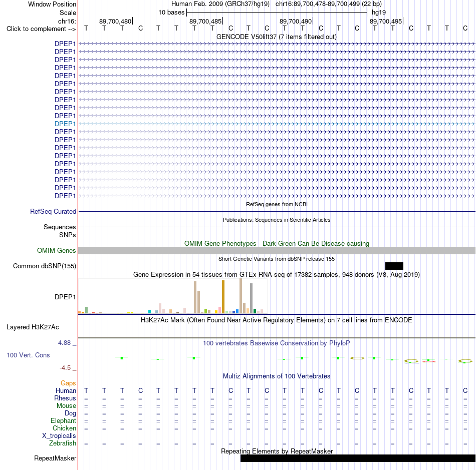This screenshot has width=476, height=470.
Task: Click the 'RepeatMasker' track label
Action: click(x=55, y=458)
